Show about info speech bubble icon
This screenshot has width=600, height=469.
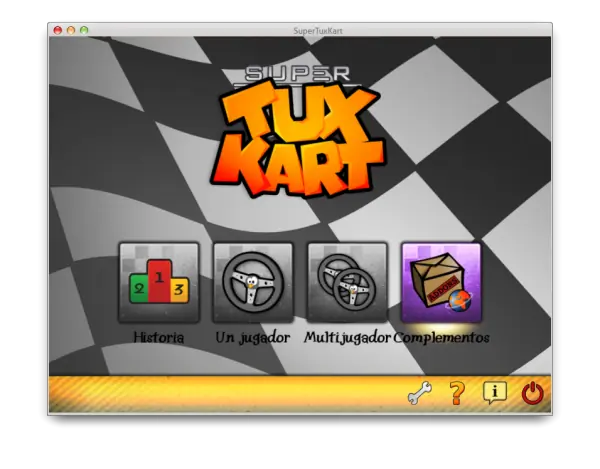pyautogui.click(x=495, y=392)
